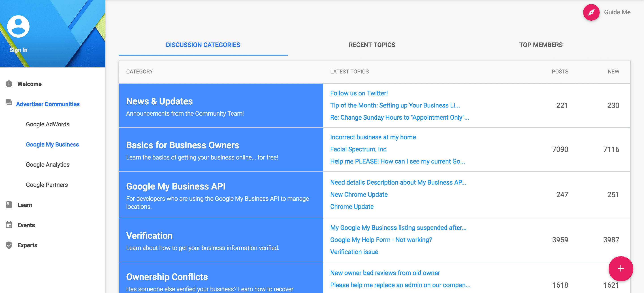
Task: Open the Follow us on Twitter topic
Action: coord(359,93)
